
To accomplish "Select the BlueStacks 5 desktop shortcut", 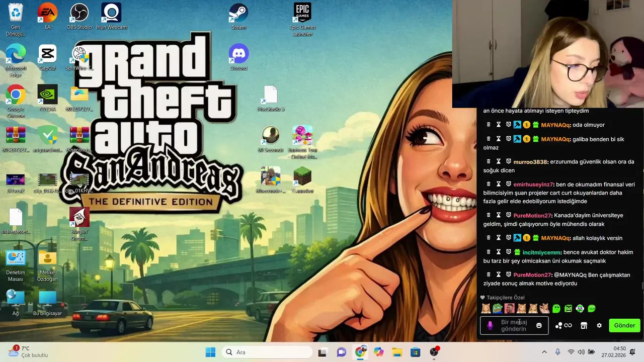I will pos(271,99).
